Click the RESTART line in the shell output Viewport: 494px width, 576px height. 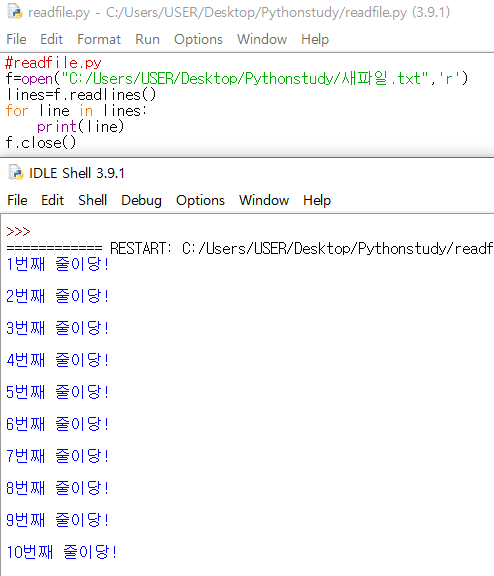point(250,249)
